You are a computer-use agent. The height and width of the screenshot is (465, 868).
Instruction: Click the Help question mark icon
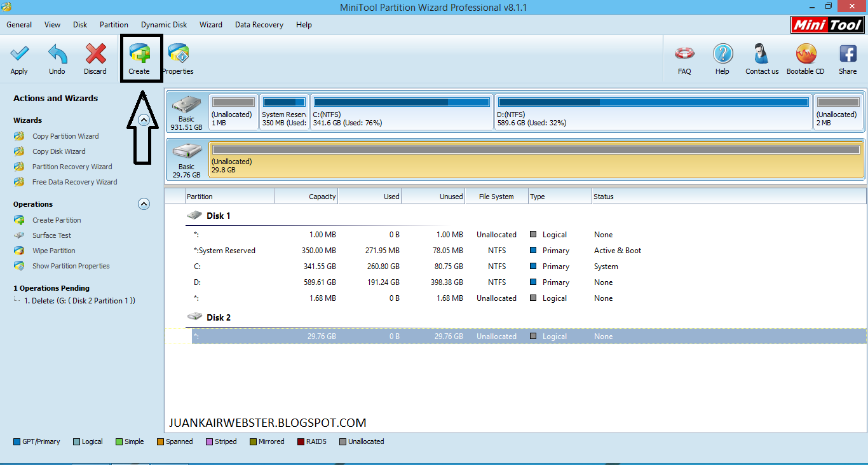coord(722,53)
